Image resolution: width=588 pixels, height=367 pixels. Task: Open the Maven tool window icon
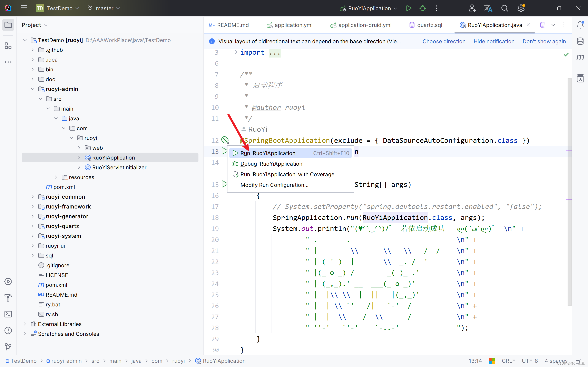pyautogui.click(x=580, y=58)
